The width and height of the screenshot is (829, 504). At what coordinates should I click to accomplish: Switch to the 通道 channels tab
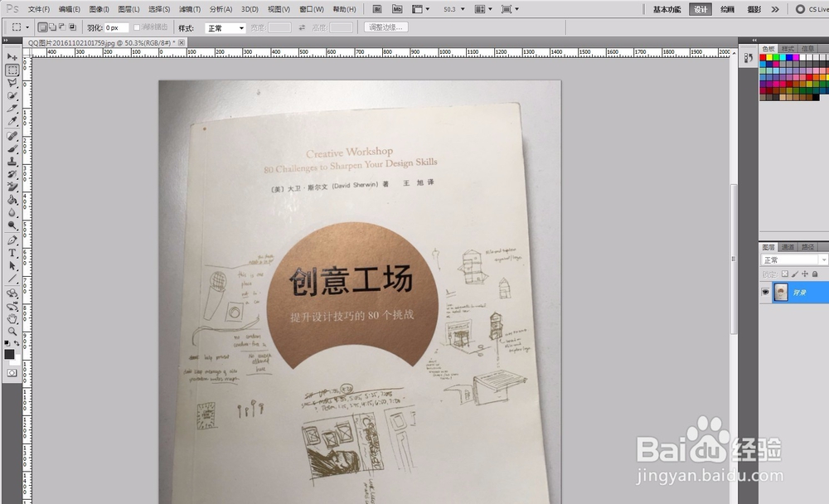[788, 247]
